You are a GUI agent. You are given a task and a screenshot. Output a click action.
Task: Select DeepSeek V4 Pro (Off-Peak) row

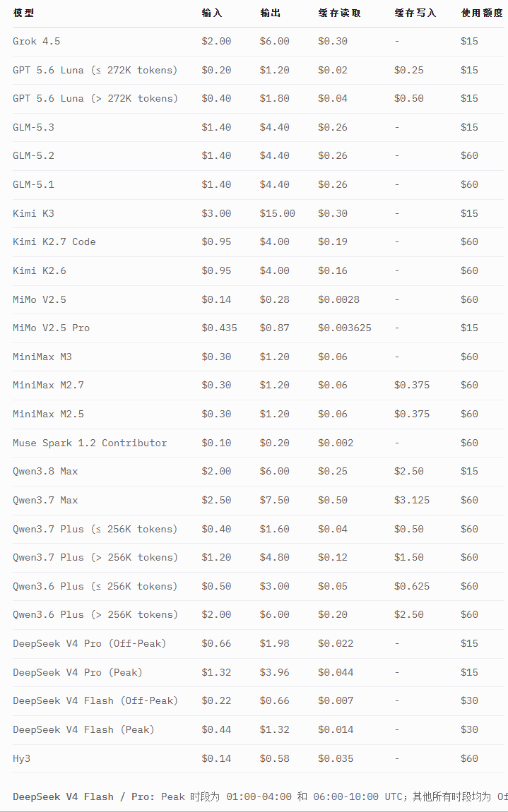pyautogui.click(x=258, y=644)
